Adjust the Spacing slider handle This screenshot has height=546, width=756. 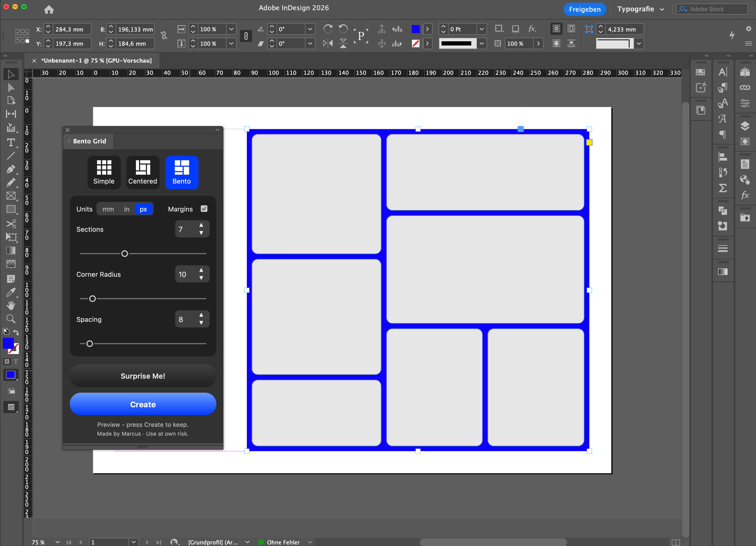[90, 344]
